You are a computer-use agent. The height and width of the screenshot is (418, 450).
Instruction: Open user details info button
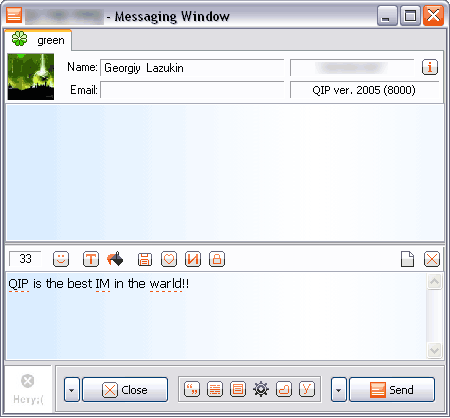coord(430,67)
